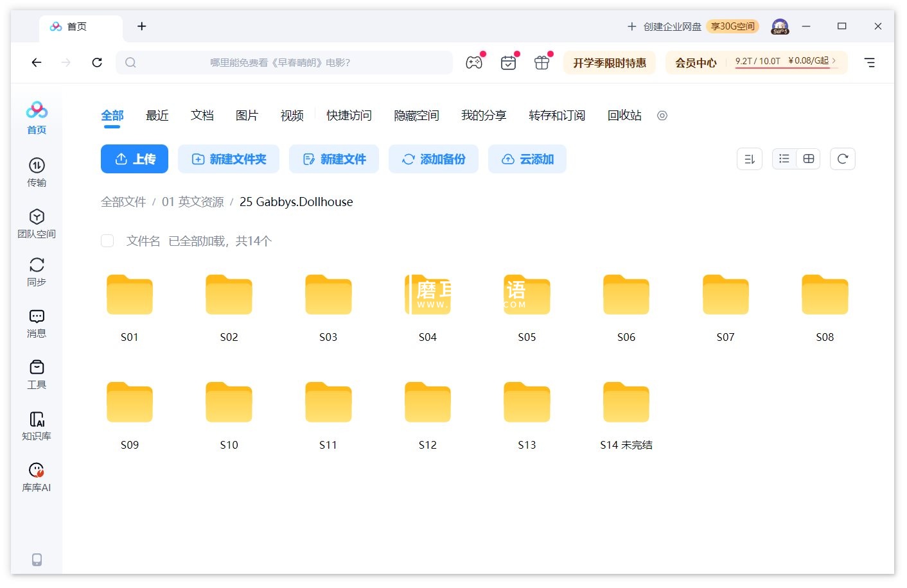Switch to the 隐藏空间 tab
The width and height of the screenshot is (907, 588).
coord(416,116)
